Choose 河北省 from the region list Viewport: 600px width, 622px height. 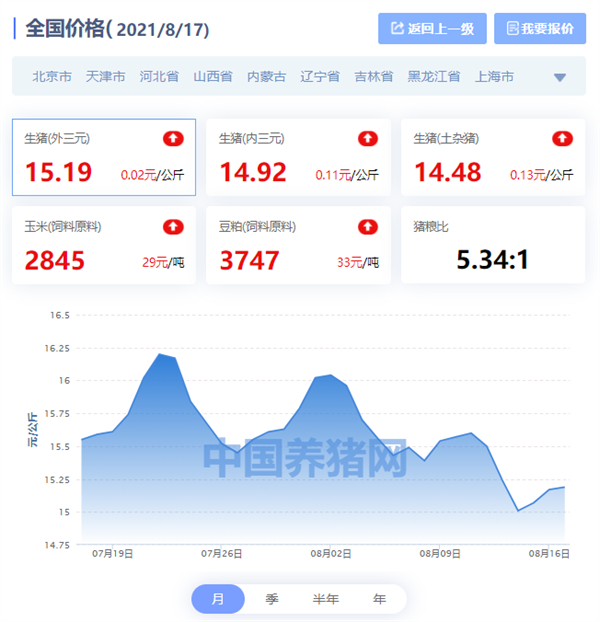point(159,76)
